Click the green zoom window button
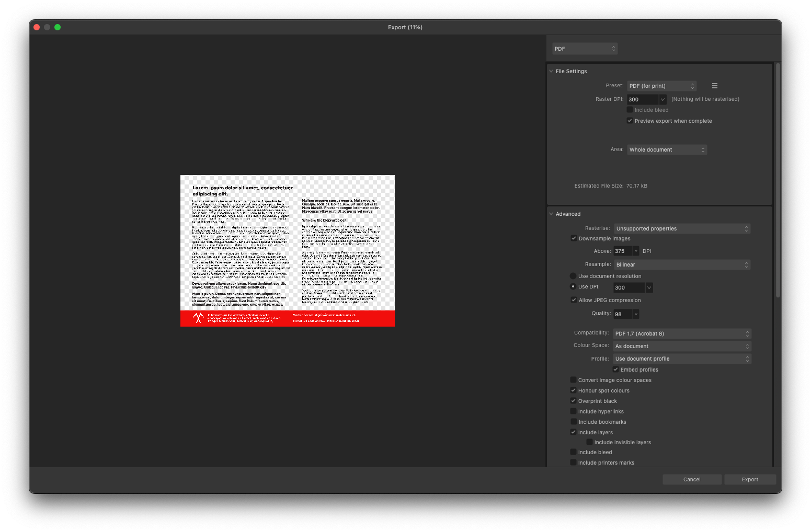The image size is (811, 532). click(58, 27)
